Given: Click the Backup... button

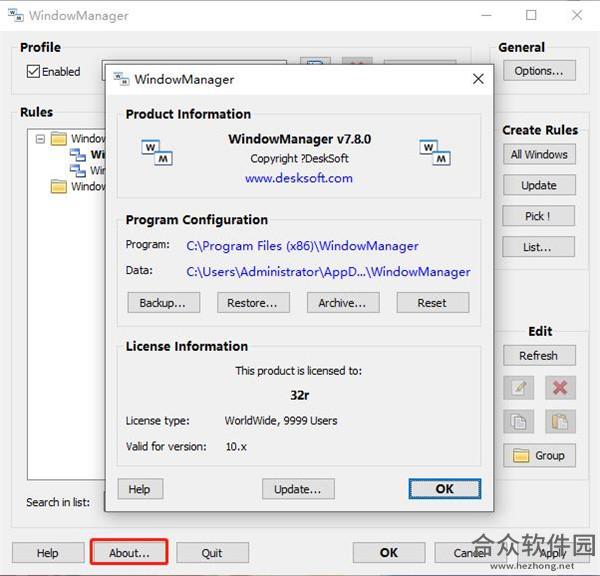Looking at the screenshot, I should (163, 303).
